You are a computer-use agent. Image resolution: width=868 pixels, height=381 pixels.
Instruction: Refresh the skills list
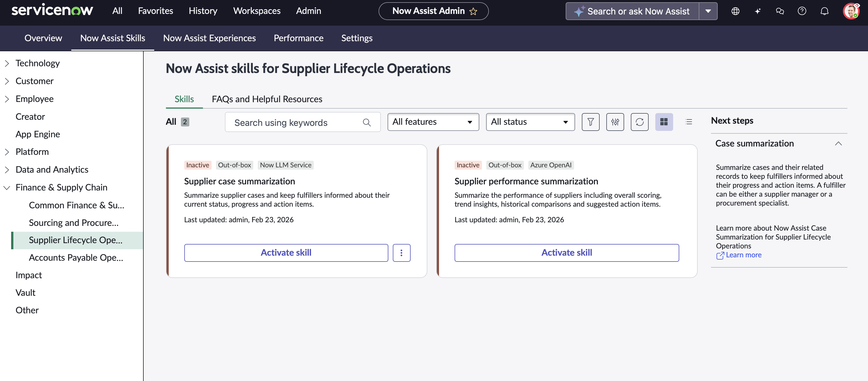point(639,122)
